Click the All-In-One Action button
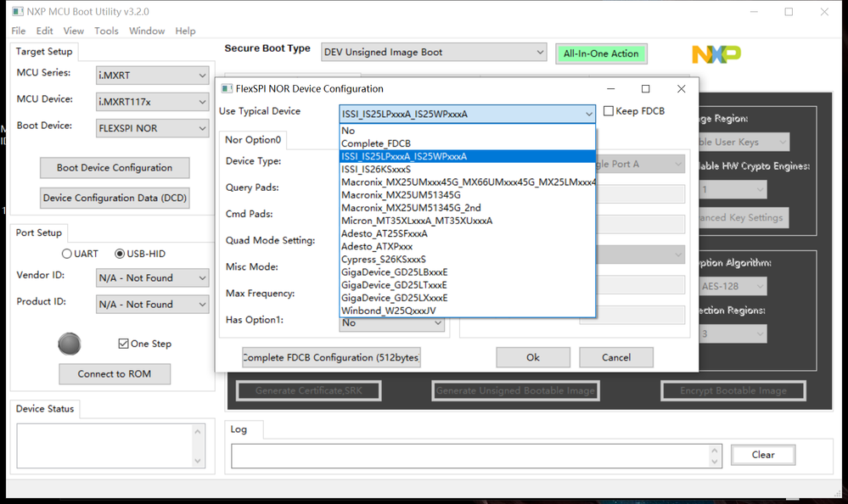The width and height of the screenshot is (848, 504). click(601, 53)
